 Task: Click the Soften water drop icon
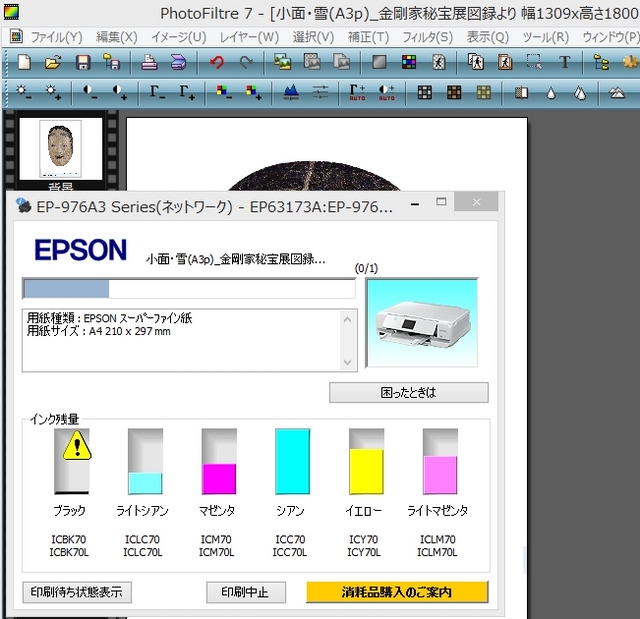(551, 93)
